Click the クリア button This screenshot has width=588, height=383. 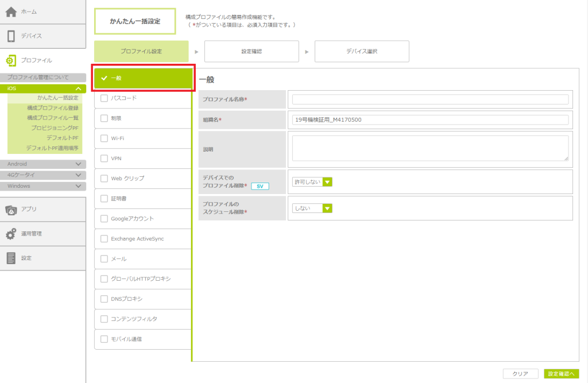(x=520, y=374)
